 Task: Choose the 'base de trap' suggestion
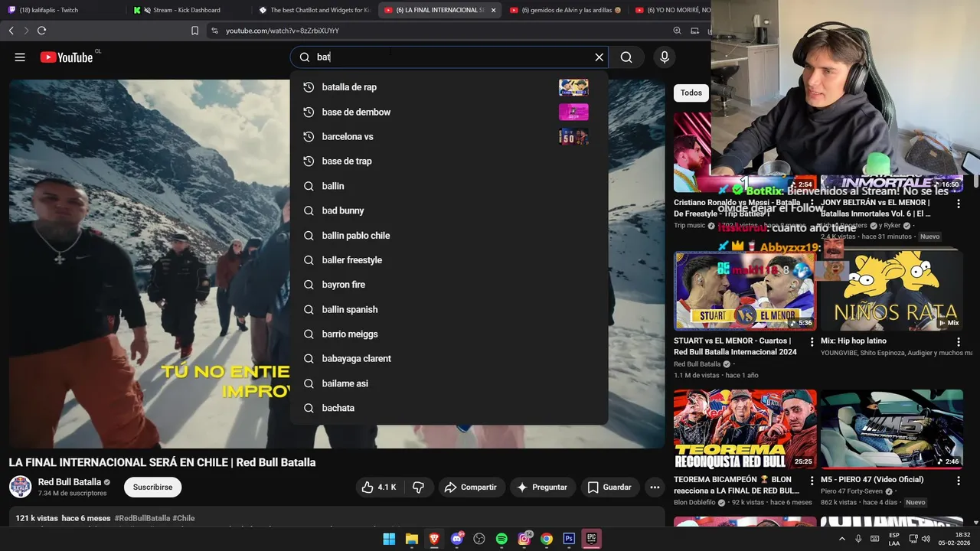click(x=449, y=161)
